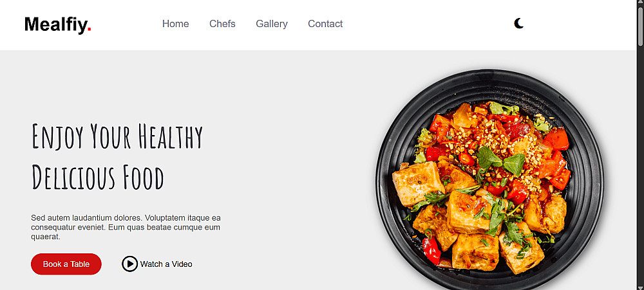Click the scrollbar track below the thumb

click(640, 164)
